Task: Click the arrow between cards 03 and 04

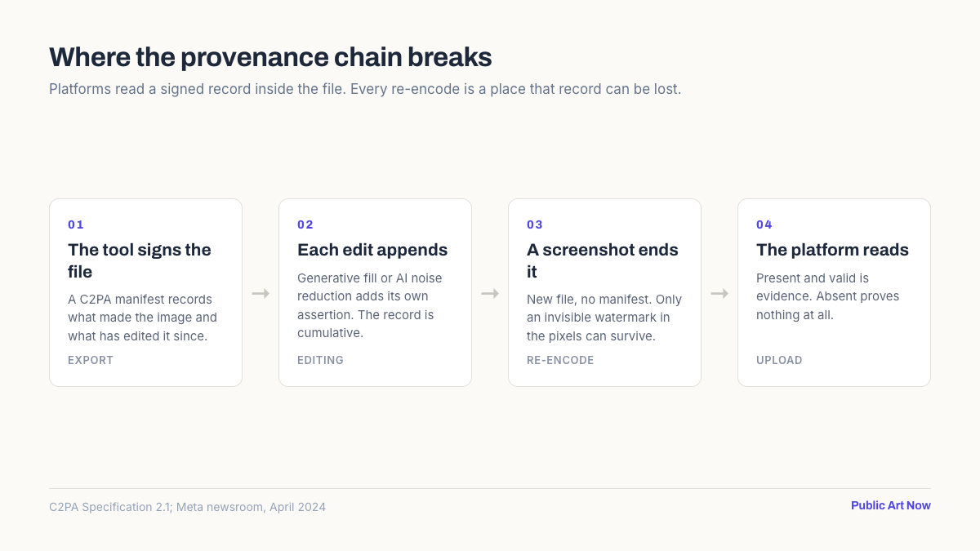Action: tap(719, 293)
